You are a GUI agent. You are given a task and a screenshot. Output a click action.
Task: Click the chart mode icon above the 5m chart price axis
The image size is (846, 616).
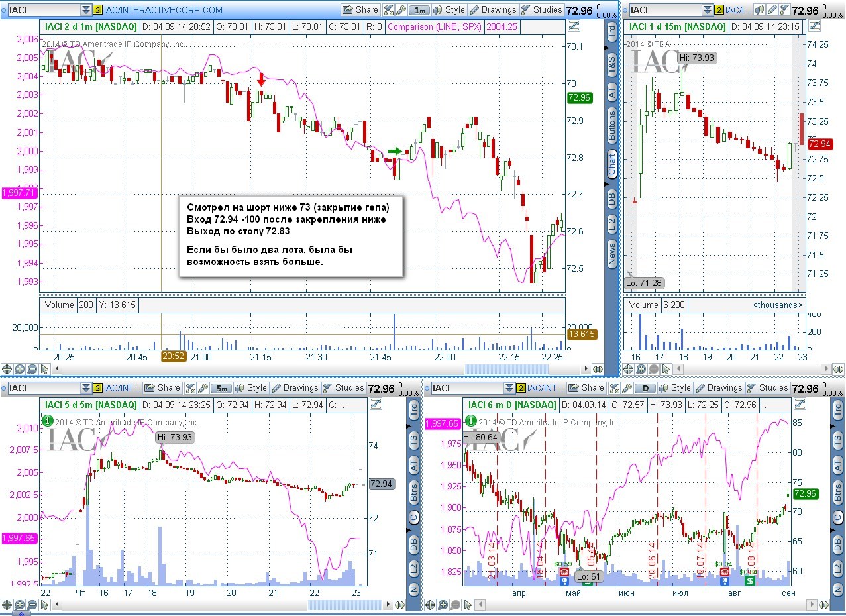376,404
